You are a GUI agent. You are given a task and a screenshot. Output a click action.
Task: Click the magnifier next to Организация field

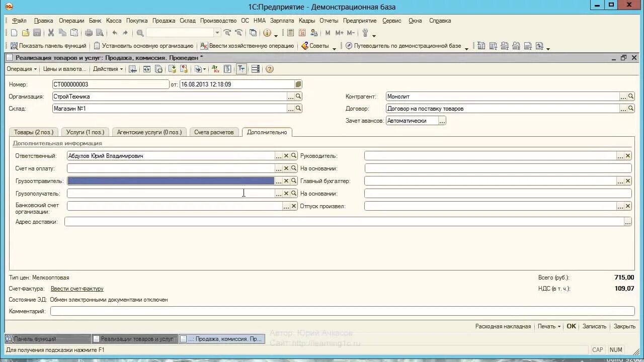click(298, 96)
